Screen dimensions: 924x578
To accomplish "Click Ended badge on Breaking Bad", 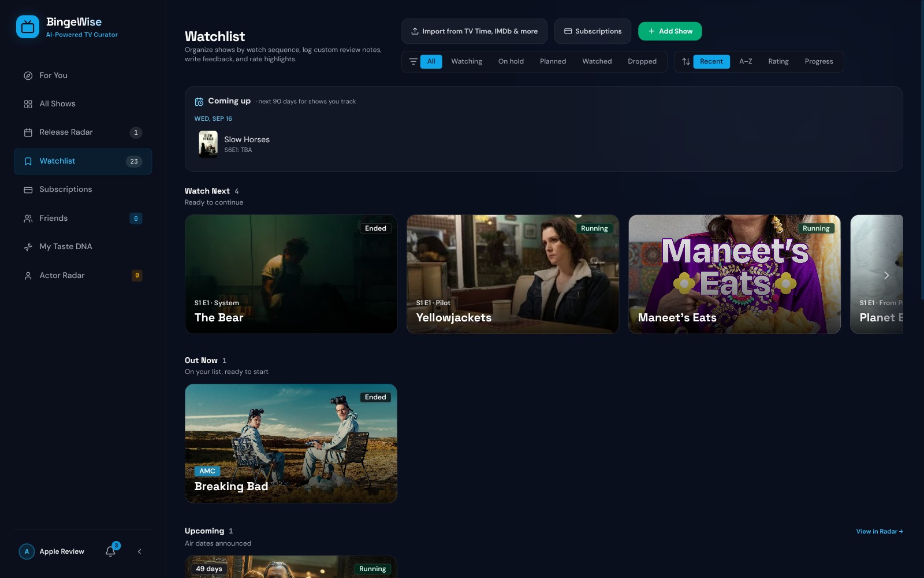I will (375, 397).
